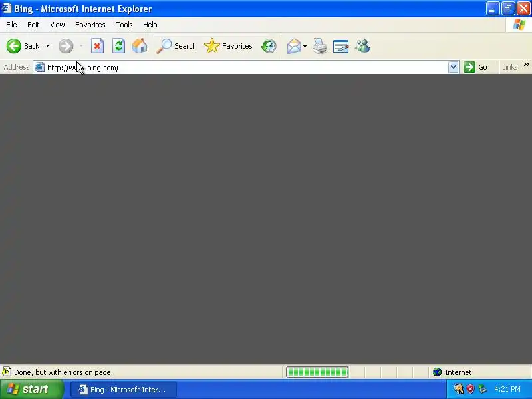Launch the Messenger people icon
The height and width of the screenshot is (399, 532).
pos(362,46)
